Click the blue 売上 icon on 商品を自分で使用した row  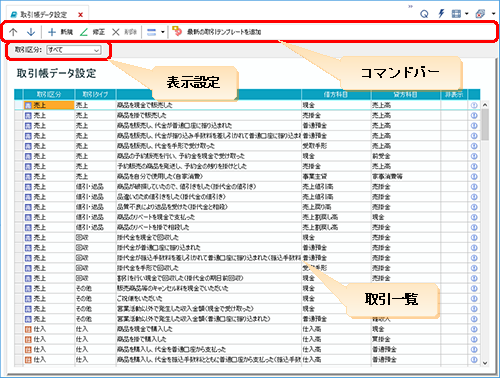coord(28,177)
